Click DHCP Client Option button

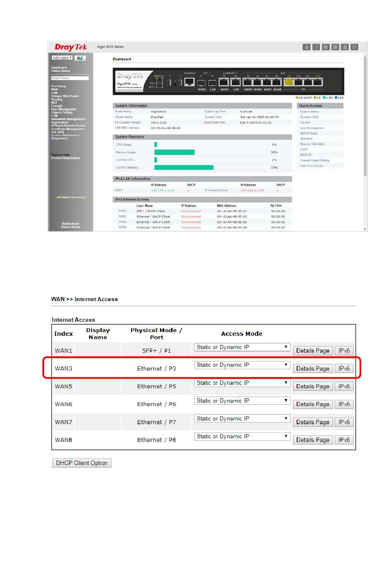[x=82, y=463]
